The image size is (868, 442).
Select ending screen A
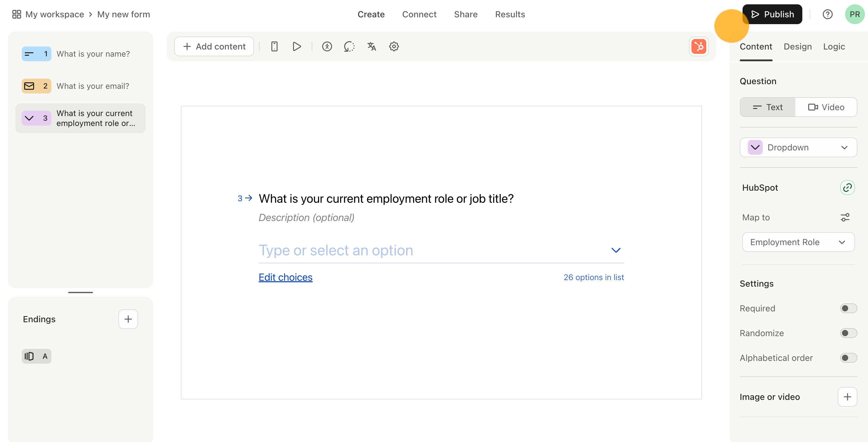(36, 356)
